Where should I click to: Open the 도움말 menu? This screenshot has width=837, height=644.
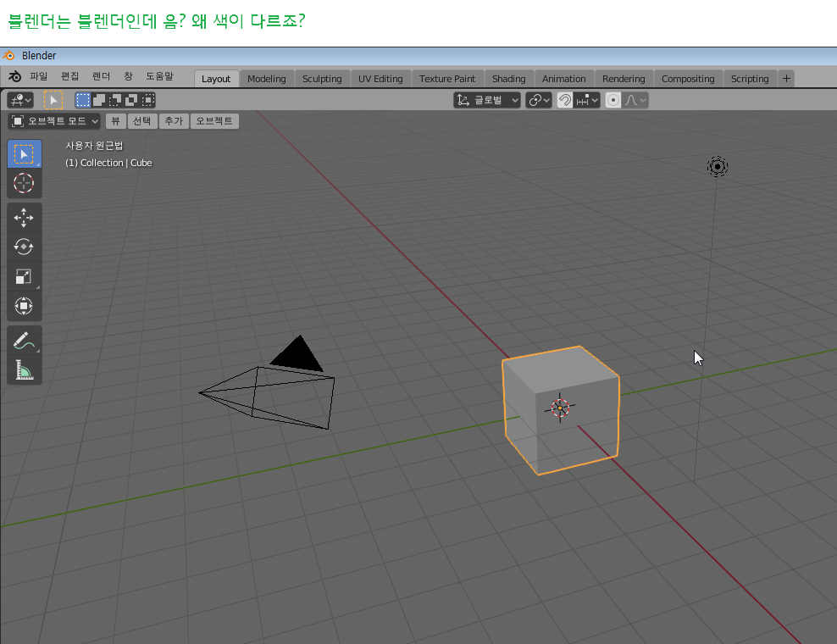pos(159,76)
